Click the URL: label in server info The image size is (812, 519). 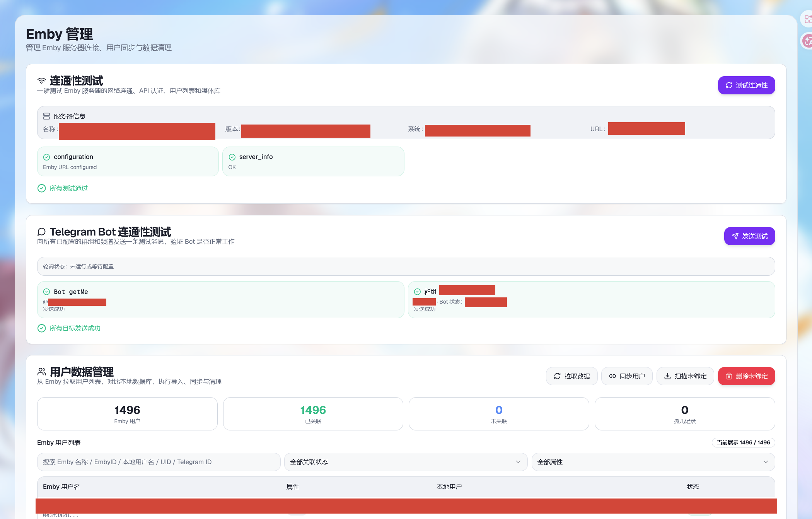pos(597,129)
